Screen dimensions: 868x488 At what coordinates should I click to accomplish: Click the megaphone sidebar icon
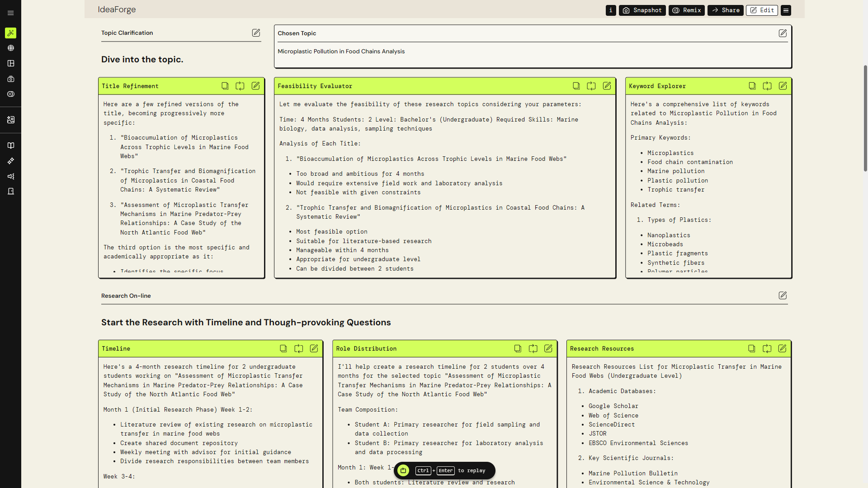(x=10, y=176)
